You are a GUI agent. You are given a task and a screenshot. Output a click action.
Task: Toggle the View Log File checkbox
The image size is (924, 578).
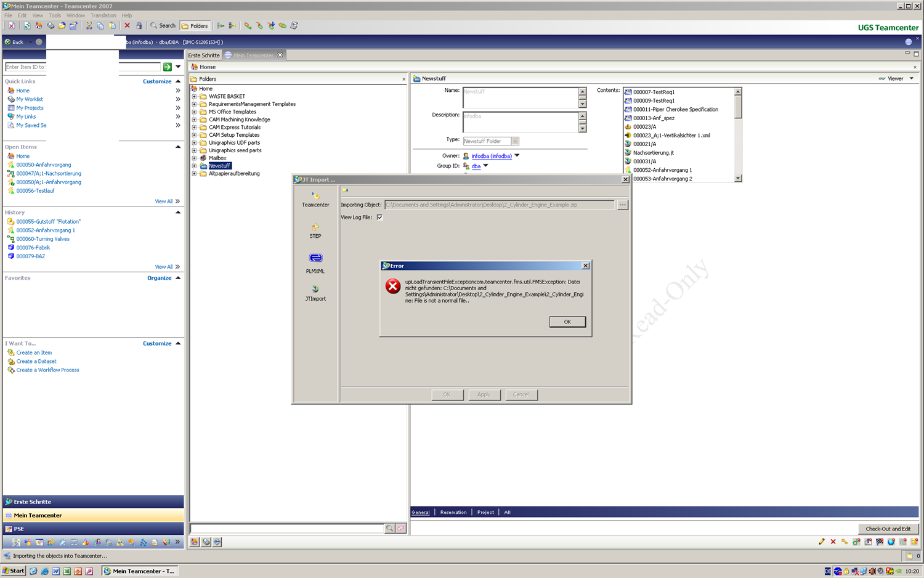[x=379, y=217]
